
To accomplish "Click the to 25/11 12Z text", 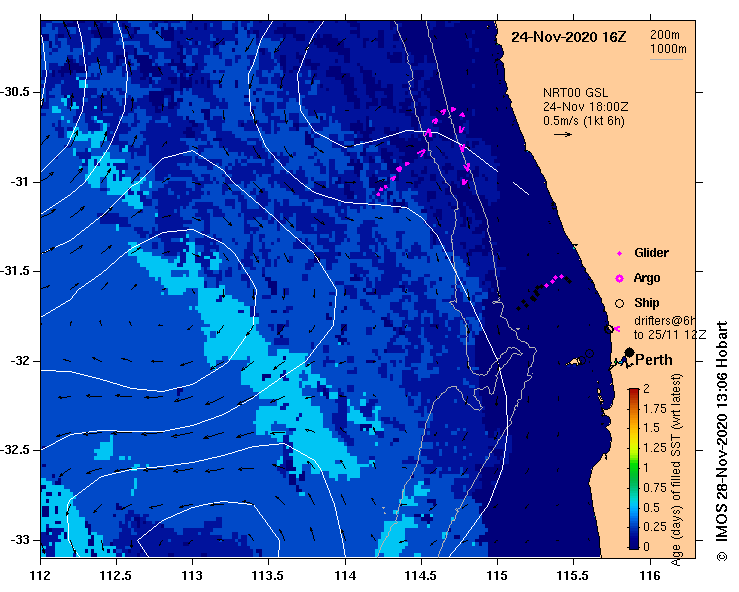I will point(670,335).
